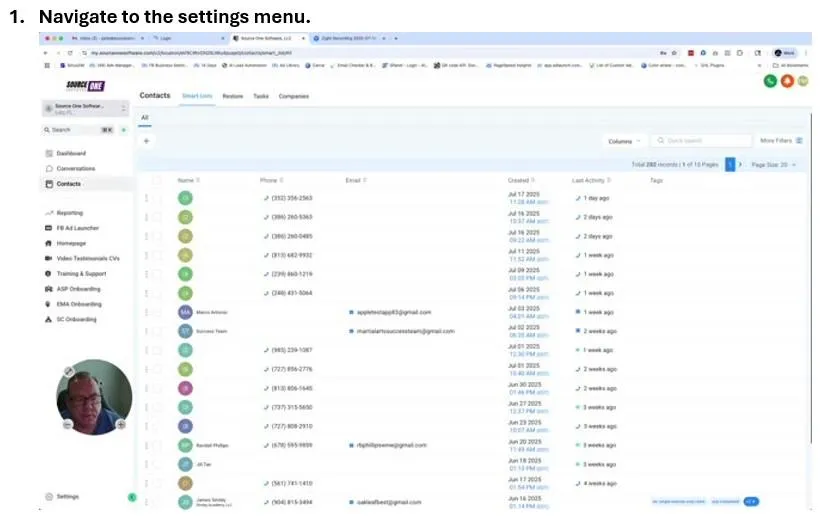Click the Quick search field
This screenshot has width=826, height=523.
pos(702,141)
